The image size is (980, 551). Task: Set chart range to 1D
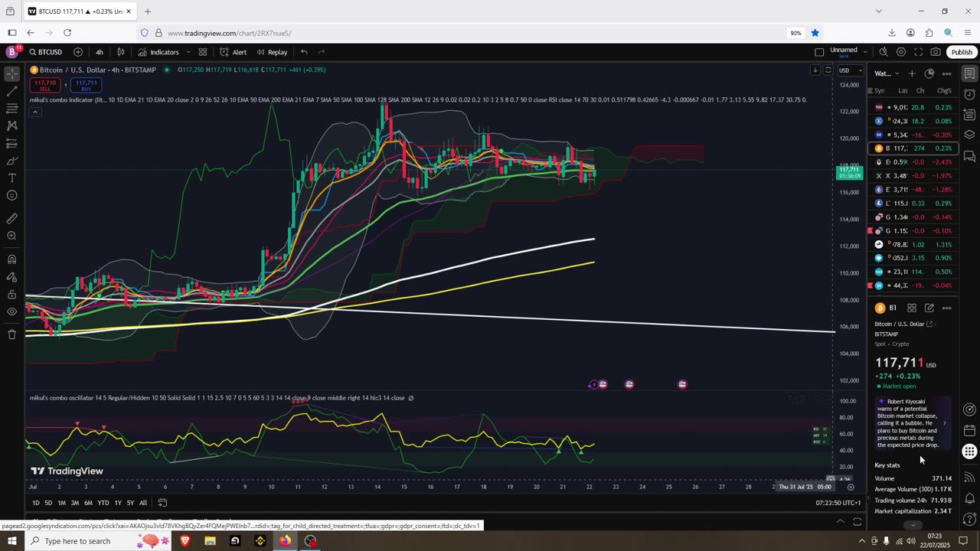(x=35, y=503)
